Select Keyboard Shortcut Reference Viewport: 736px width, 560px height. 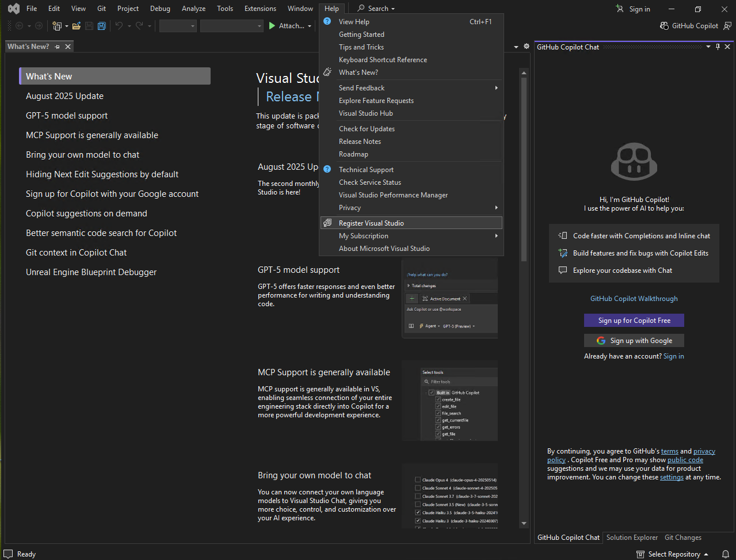pyautogui.click(x=411, y=60)
